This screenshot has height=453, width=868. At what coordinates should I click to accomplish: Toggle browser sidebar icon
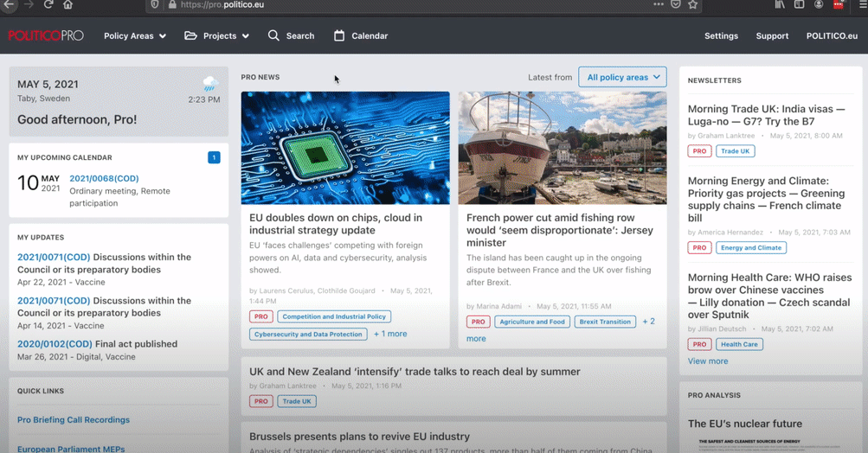click(799, 4)
